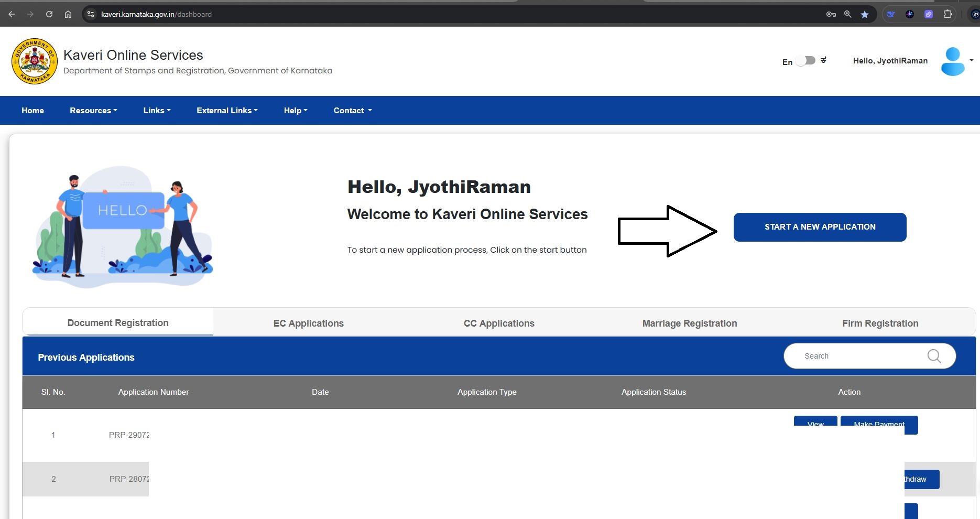The height and width of the screenshot is (519, 980).
Task: Click the Government of Karnataka emblem logo
Action: (35, 61)
